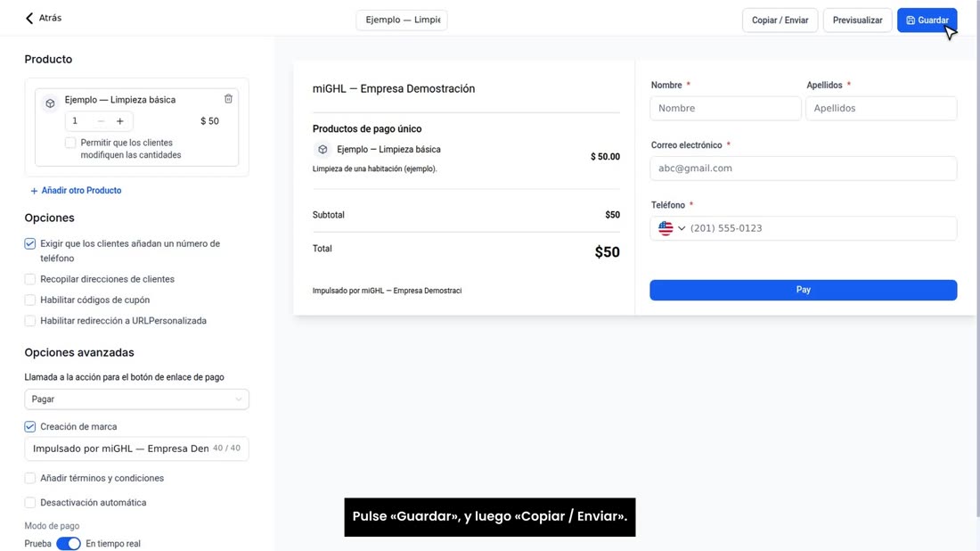The width and height of the screenshot is (980, 551).
Task: Click the product cube icon in the preview
Action: (x=323, y=150)
